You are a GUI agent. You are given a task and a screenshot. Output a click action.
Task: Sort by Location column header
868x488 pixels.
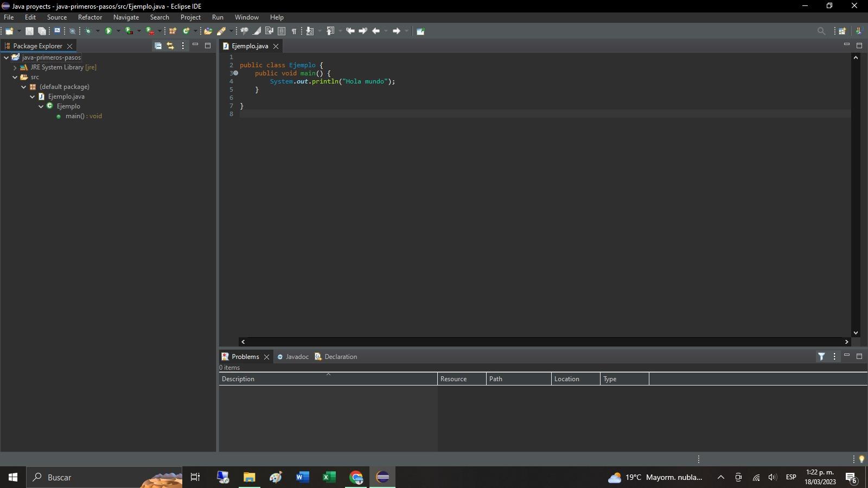coord(576,379)
